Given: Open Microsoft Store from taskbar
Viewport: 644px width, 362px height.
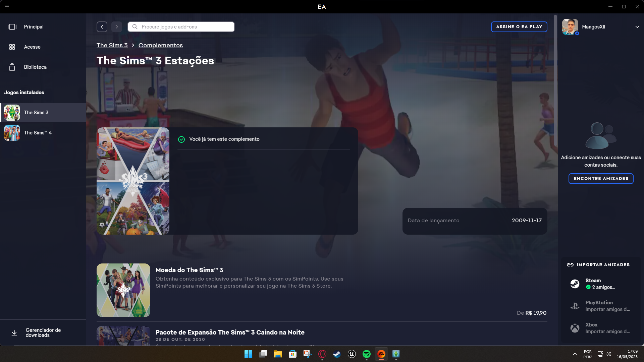Looking at the screenshot, I should (292, 354).
